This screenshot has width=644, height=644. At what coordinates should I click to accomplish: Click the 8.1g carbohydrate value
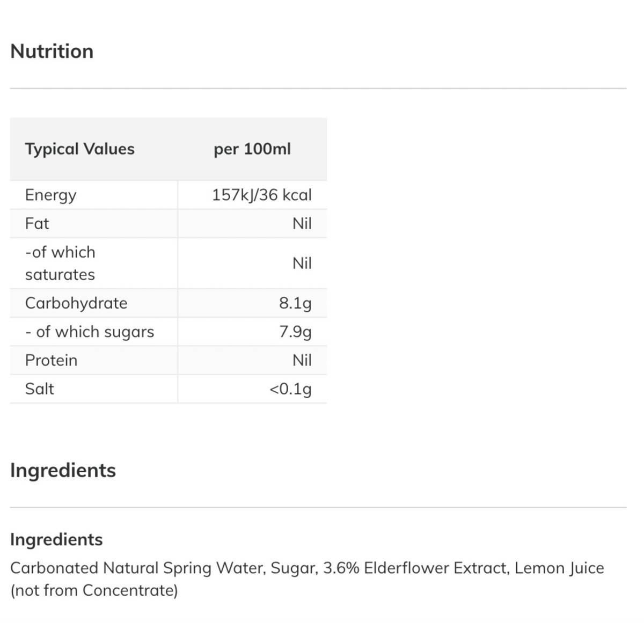295,303
